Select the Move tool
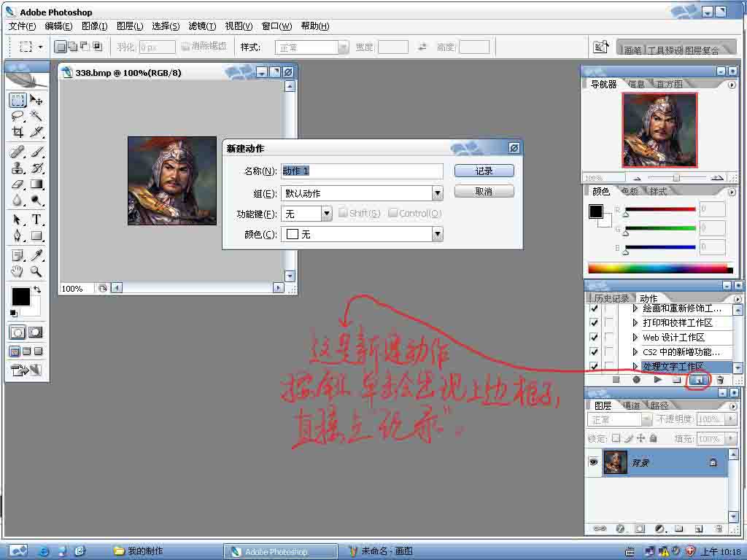Image resolution: width=747 pixels, height=560 pixels. click(x=36, y=100)
